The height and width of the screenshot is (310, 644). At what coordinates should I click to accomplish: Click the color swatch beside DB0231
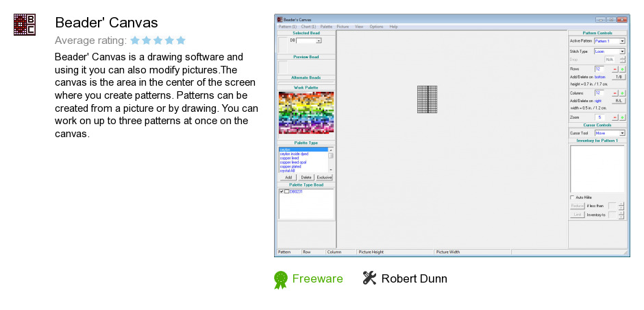point(286,191)
